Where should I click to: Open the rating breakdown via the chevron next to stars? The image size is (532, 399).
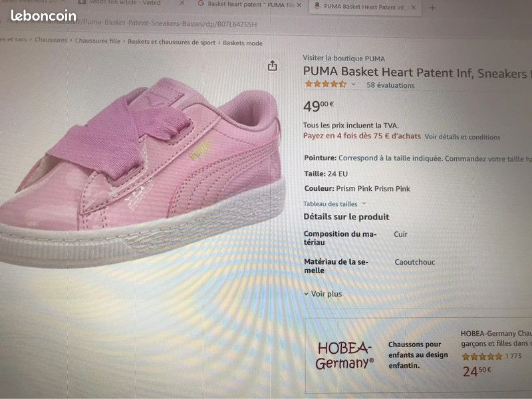[352, 83]
